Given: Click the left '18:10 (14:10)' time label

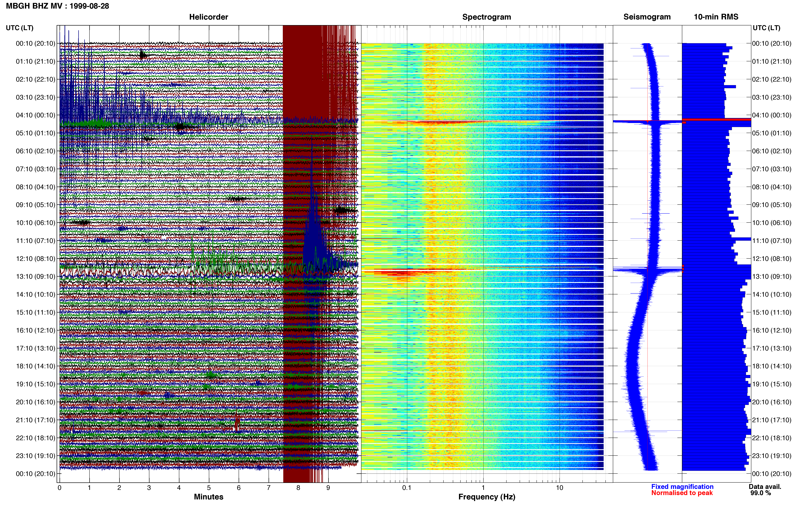Looking at the screenshot, I should coord(36,366).
